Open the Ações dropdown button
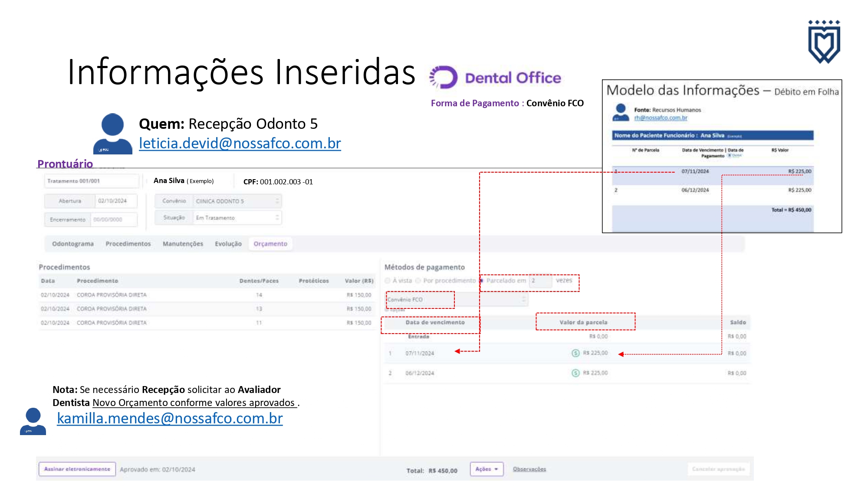 487,469
